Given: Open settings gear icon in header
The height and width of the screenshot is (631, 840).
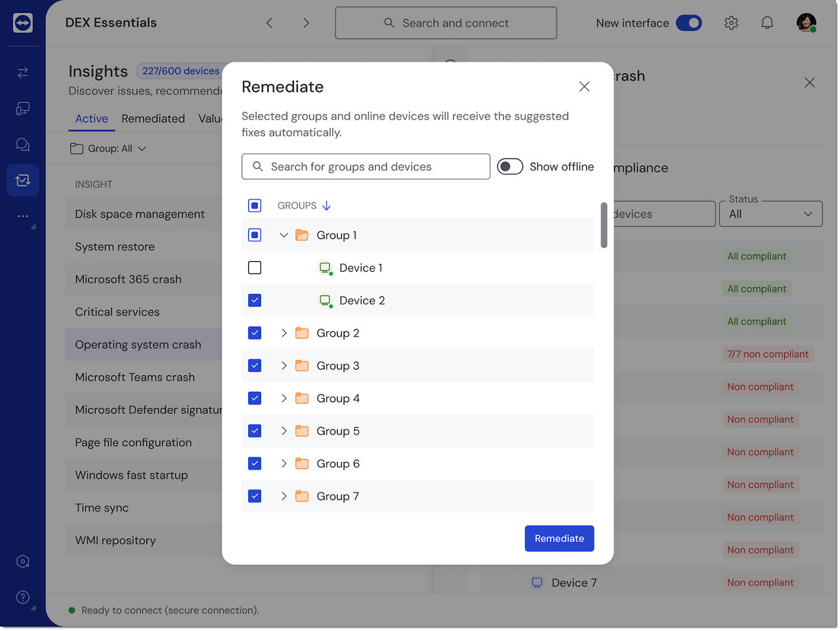Looking at the screenshot, I should (731, 23).
